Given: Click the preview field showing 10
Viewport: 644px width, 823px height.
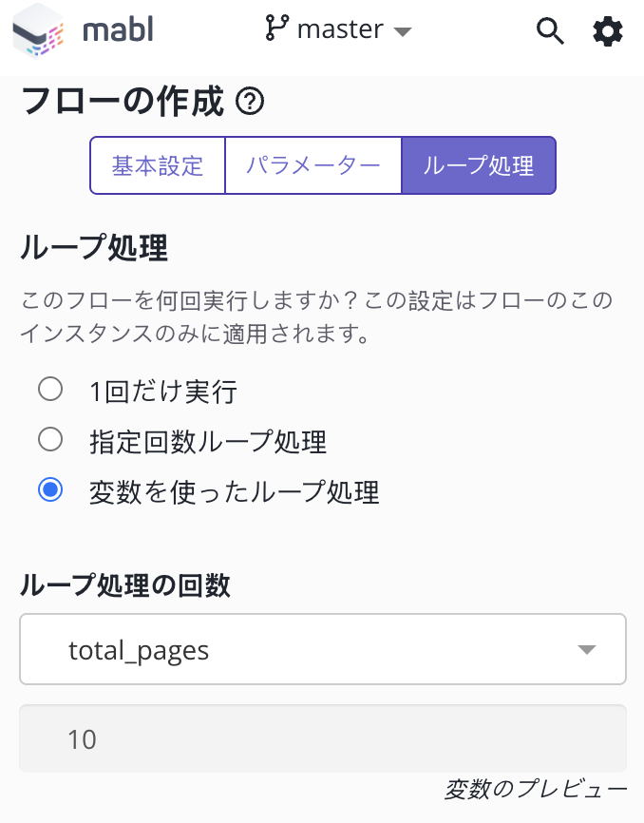Looking at the screenshot, I should pyautogui.click(x=322, y=738).
